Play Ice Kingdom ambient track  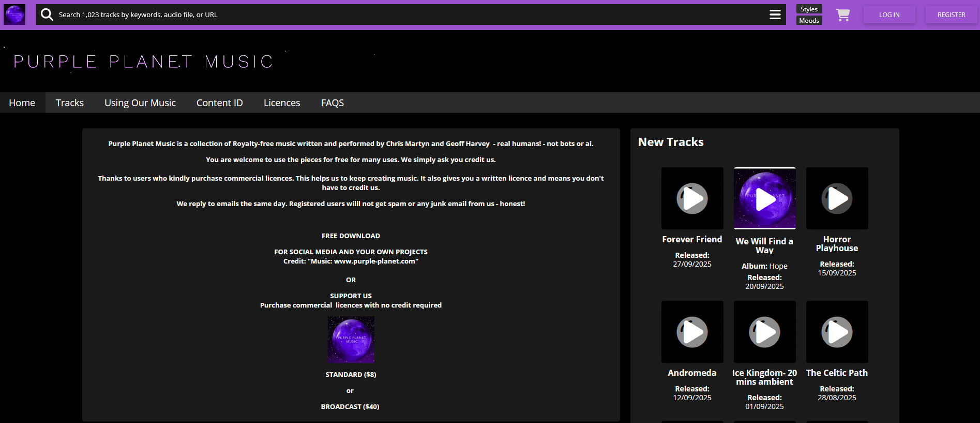coord(764,332)
